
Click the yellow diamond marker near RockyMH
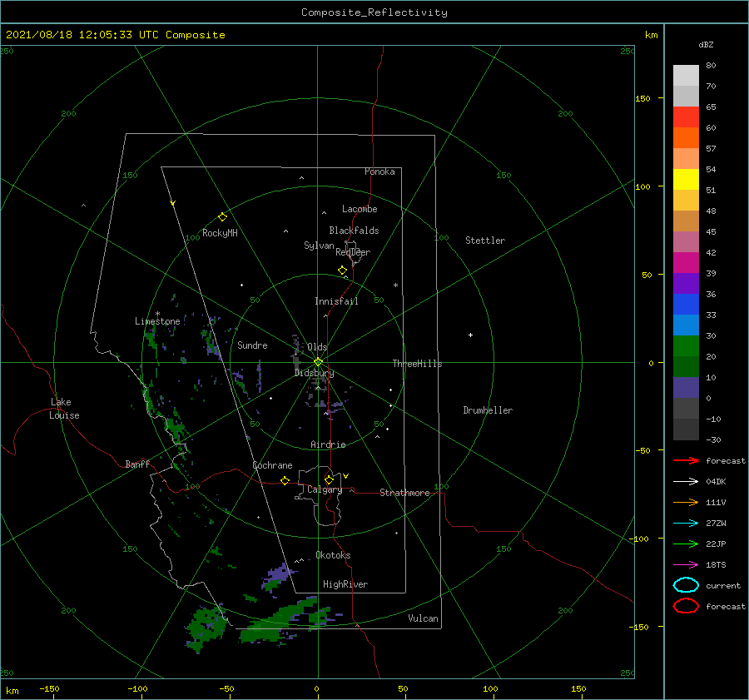point(222,217)
